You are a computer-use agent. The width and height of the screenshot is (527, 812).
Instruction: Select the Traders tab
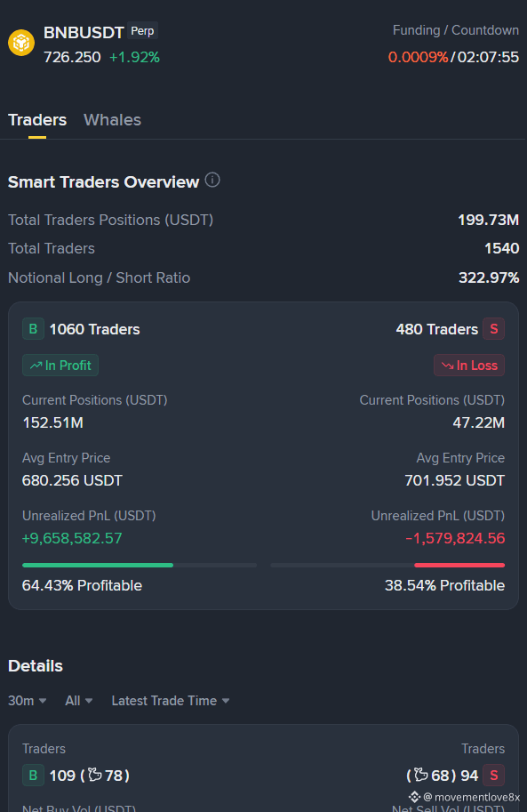37,120
